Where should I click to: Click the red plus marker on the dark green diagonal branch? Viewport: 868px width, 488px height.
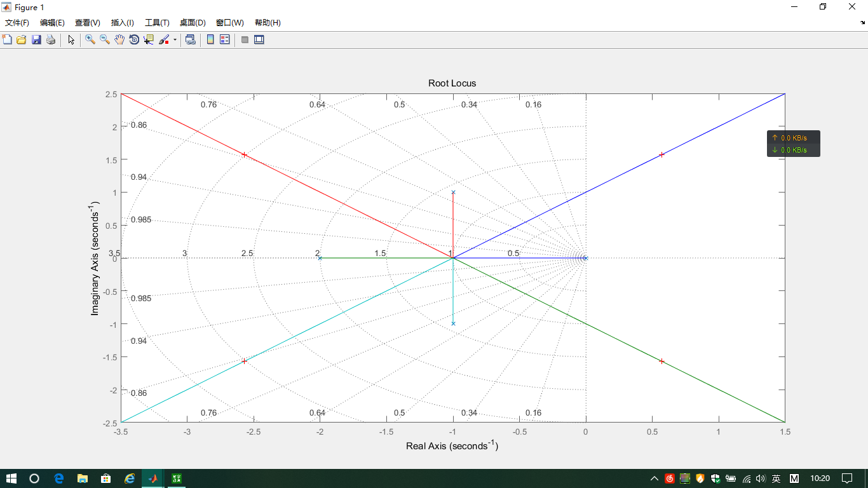(x=661, y=361)
